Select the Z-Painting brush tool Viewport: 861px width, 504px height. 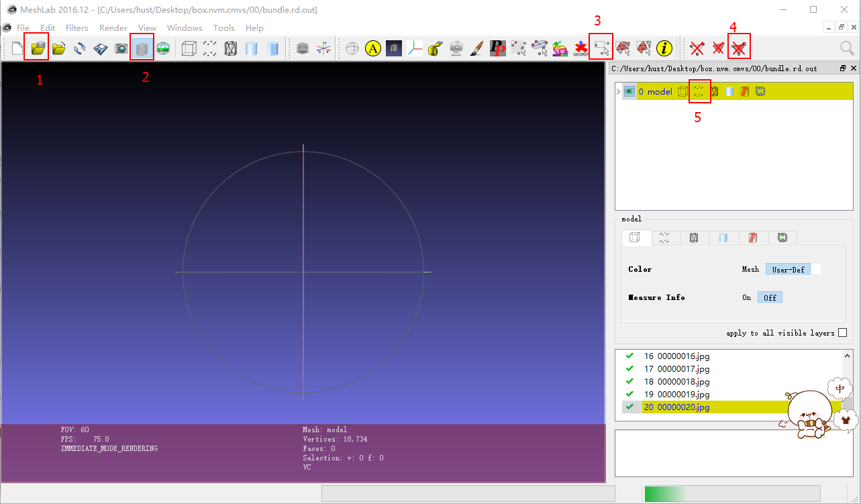pyautogui.click(x=476, y=48)
